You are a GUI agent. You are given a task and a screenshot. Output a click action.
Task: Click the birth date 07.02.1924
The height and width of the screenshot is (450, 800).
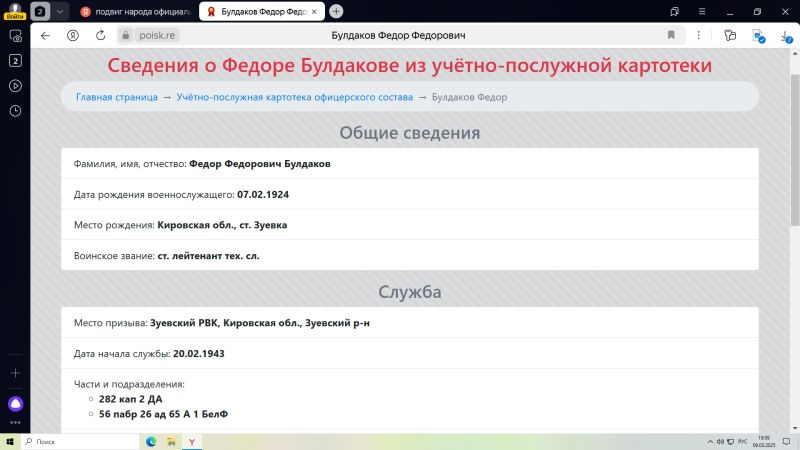tap(263, 194)
